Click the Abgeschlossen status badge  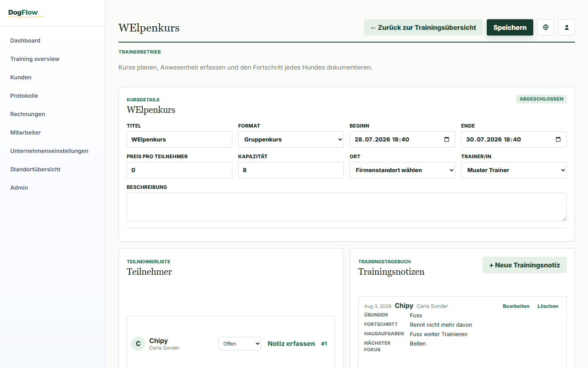pyautogui.click(x=541, y=99)
